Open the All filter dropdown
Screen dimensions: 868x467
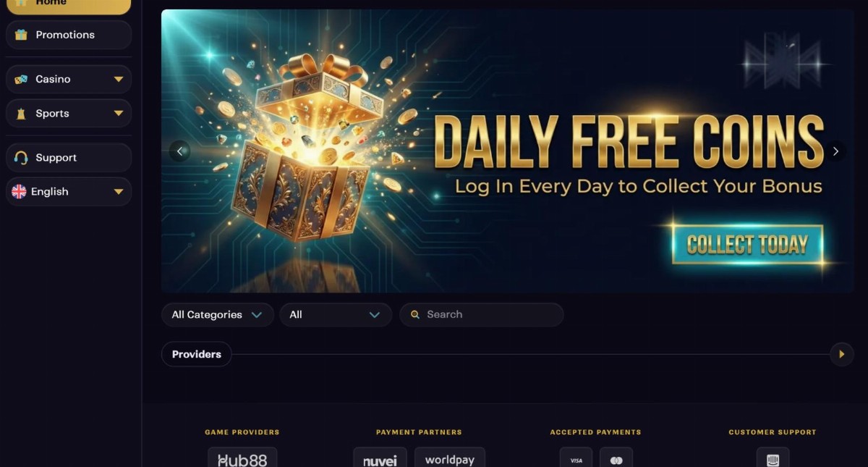[335, 315]
